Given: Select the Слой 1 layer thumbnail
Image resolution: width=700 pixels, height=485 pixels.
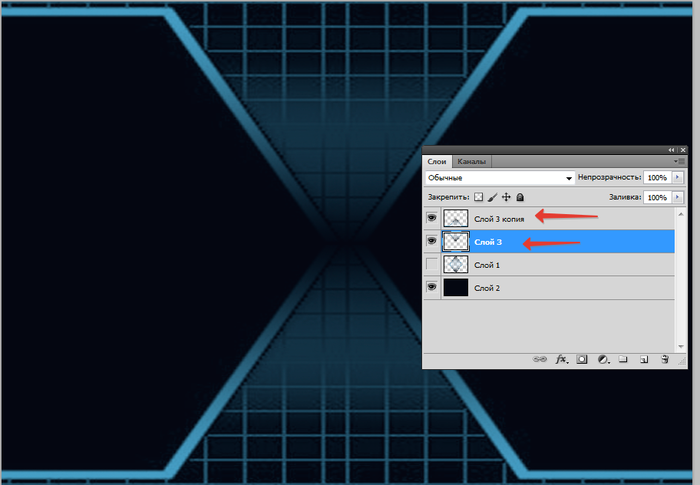Looking at the screenshot, I should tap(455, 264).
